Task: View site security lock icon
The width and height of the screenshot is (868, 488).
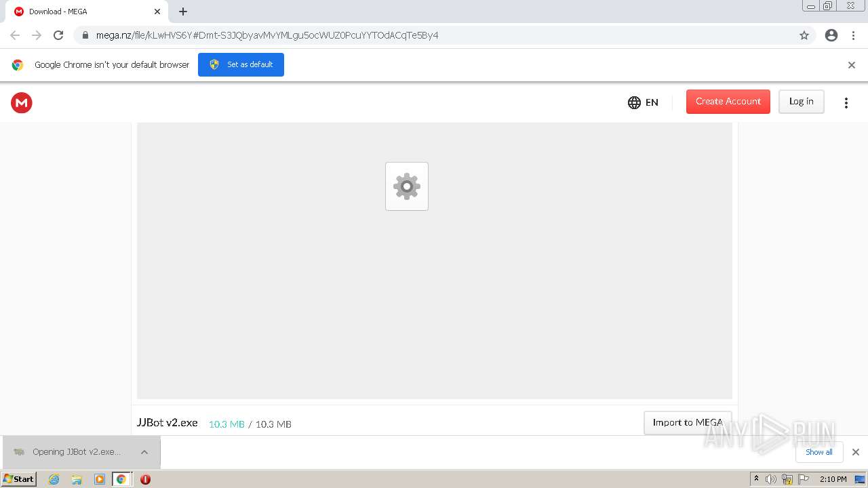Action: coord(85,35)
